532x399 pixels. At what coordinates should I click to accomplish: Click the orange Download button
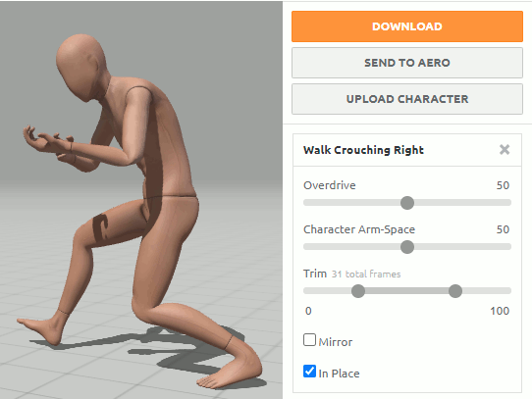click(x=407, y=26)
